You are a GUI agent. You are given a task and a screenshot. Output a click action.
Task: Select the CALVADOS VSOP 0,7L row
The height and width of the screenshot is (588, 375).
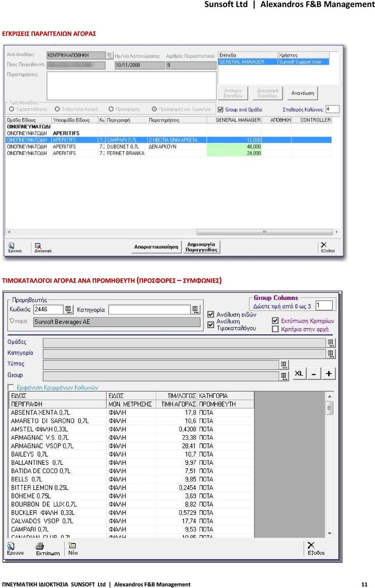pos(132,521)
